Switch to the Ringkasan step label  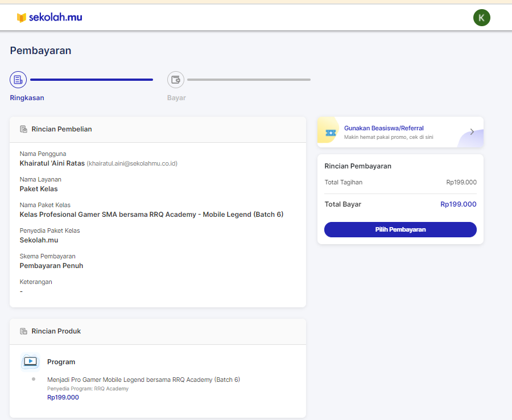27,98
